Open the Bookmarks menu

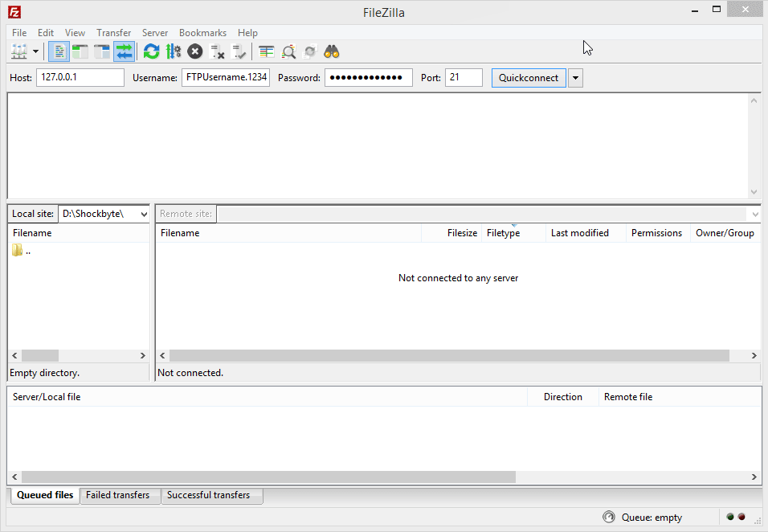tap(202, 32)
